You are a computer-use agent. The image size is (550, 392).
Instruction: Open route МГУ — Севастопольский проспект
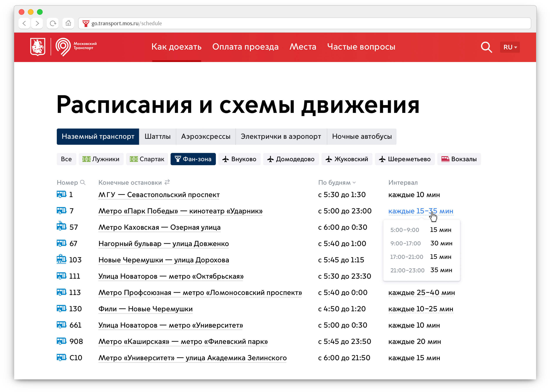159,195
